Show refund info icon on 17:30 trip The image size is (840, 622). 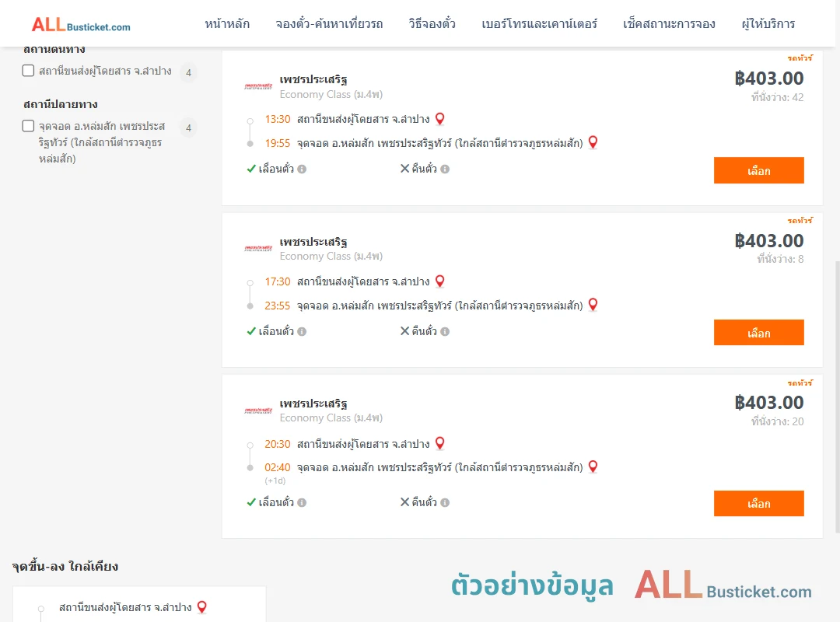[445, 332]
